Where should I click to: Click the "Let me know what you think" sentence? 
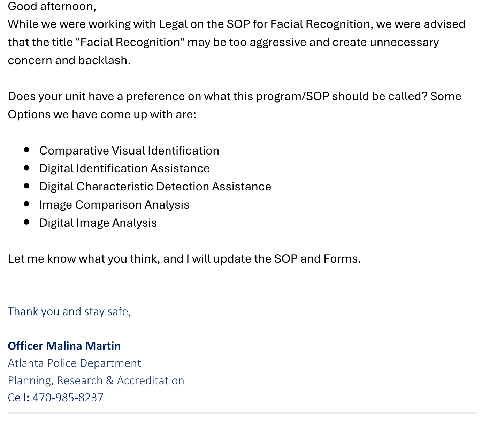tap(184, 259)
